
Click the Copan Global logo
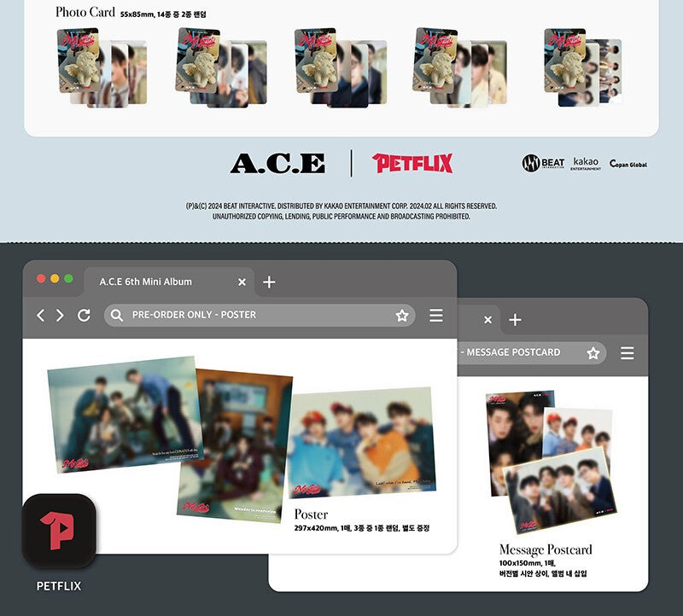[628, 164]
